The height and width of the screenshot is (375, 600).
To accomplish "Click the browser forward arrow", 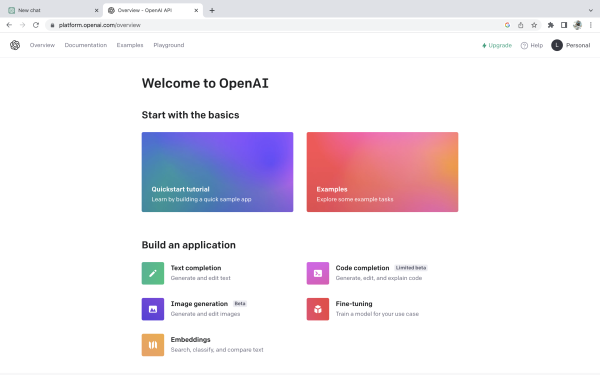I will 23,25.
